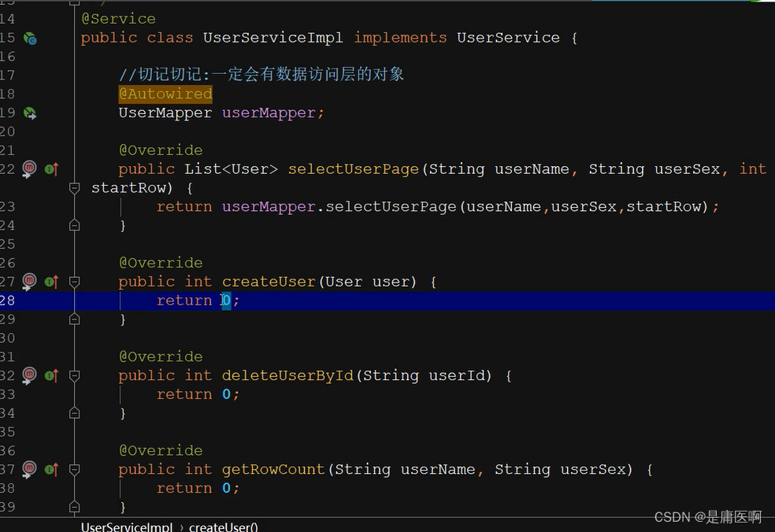This screenshot has height=532, width=775.
Task: Select UserServiceImpl in breadcrumb bar
Action: (x=127, y=527)
